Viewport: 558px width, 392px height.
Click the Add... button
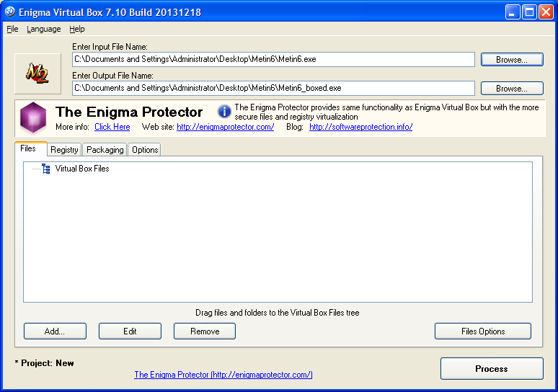[55, 331]
